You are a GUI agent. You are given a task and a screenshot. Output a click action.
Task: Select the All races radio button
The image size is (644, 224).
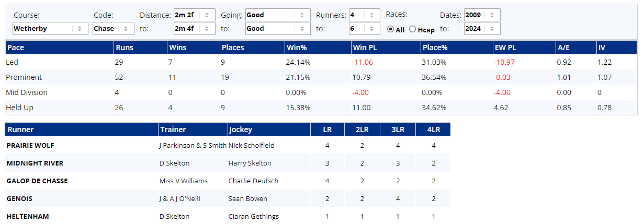[x=390, y=29]
